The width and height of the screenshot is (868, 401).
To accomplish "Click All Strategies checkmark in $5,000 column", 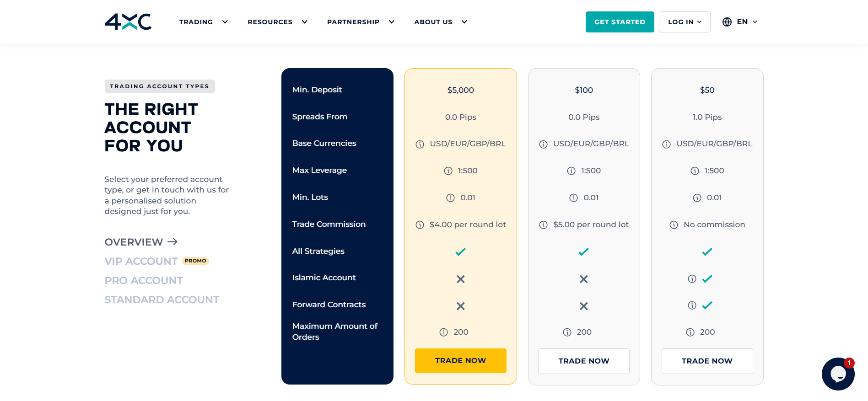I will [x=460, y=251].
